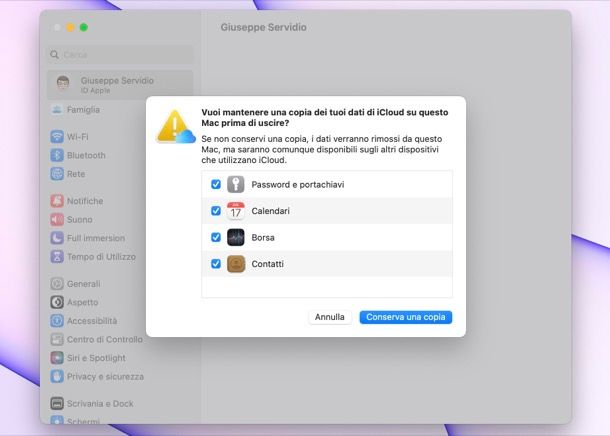
Task: Open Aspetto icon in sidebar
Action: (x=57, y=302)
